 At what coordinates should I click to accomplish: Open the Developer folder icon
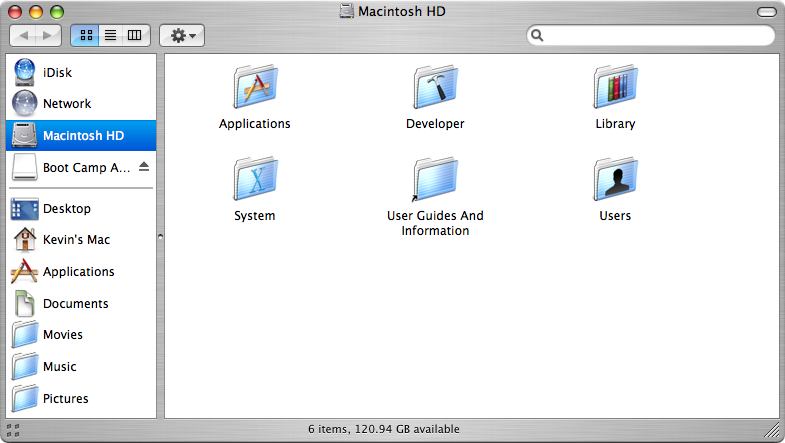435,87
